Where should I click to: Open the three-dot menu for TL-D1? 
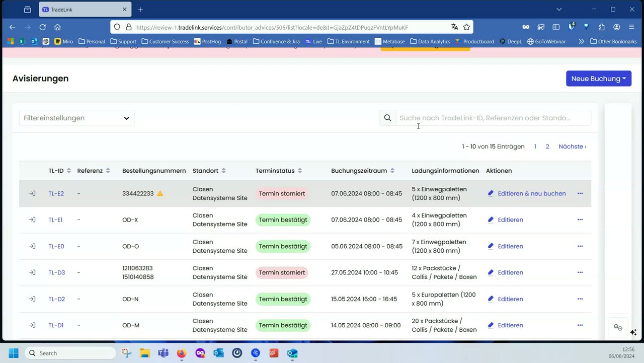click(580, 325)
